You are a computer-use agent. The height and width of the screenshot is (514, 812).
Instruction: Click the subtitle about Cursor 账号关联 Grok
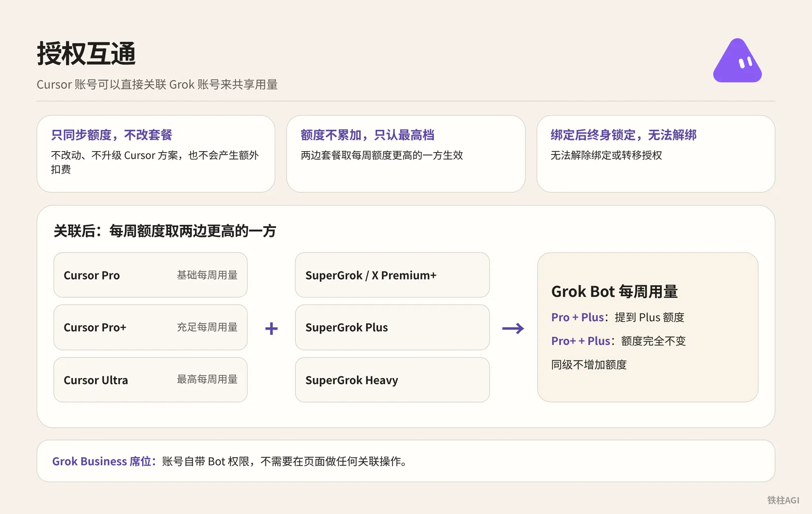[x=157, y=84]
